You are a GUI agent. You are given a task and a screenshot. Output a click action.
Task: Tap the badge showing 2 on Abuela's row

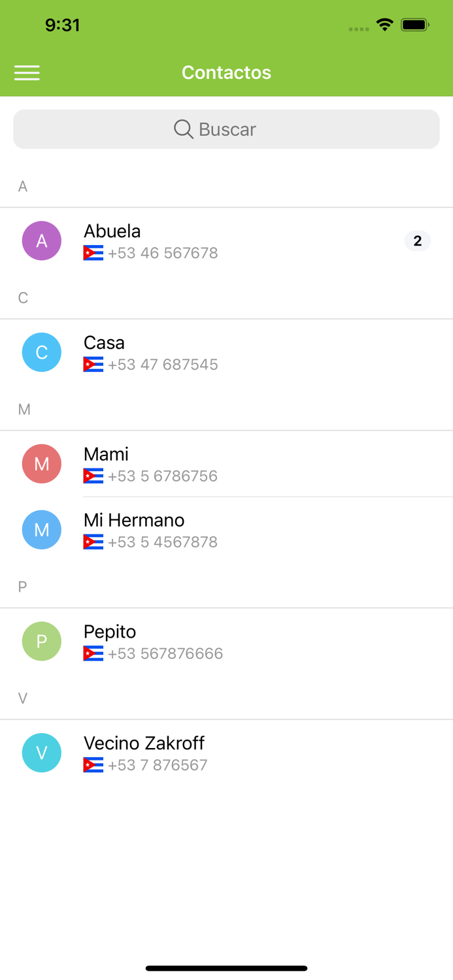417,241
